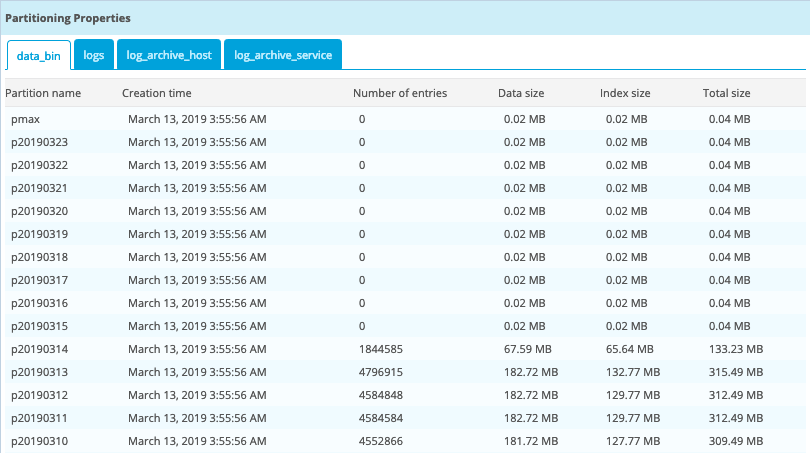810x453 pixels.
Task: Click partition name p20190314
Action: click(40, 349)
